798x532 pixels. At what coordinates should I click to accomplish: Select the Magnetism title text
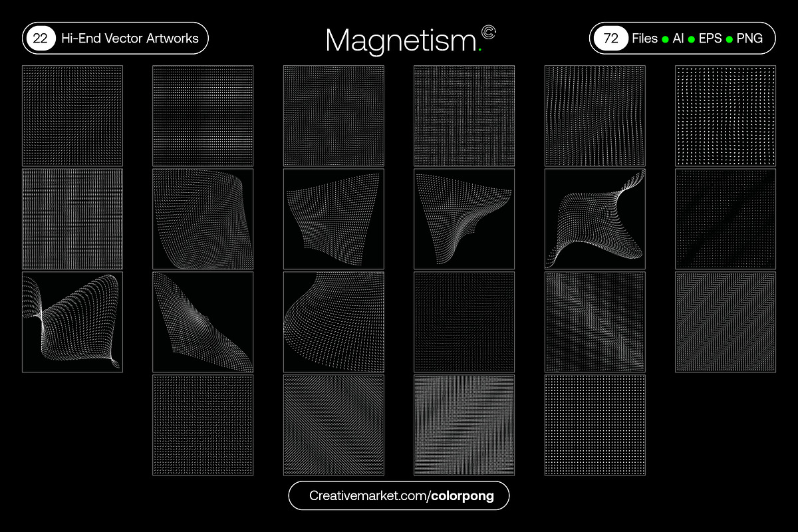click(400, 41)
